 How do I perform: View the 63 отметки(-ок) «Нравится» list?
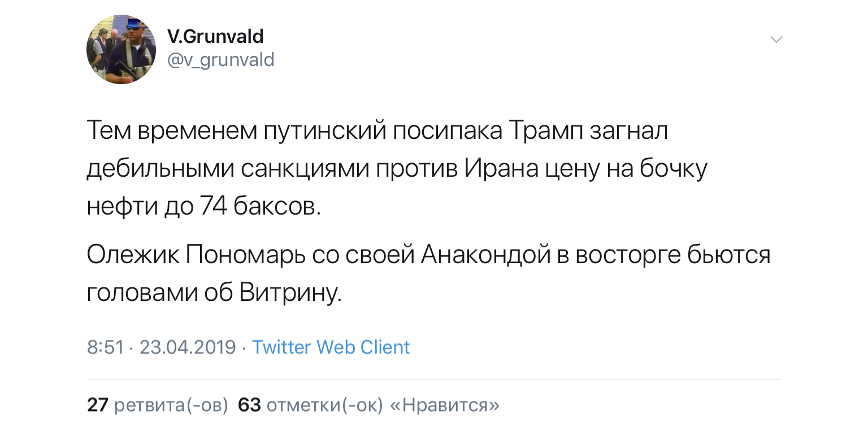369,405
